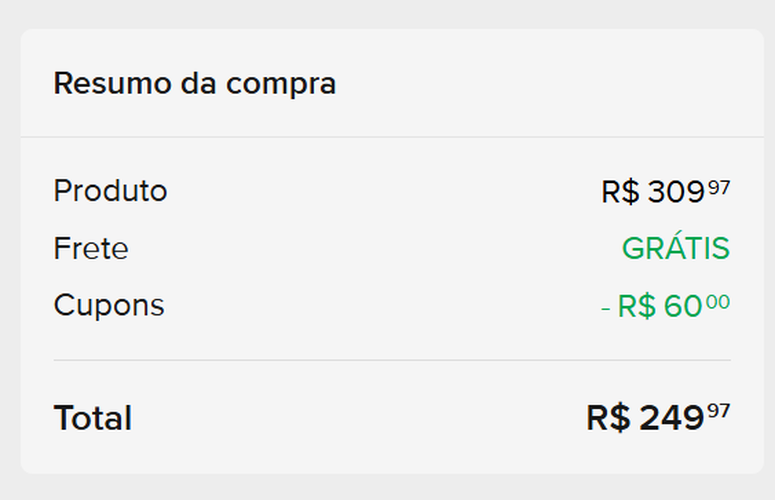Click the minus sign before coupon discount
Viewport: 775px width, 500px height.
pyautogui.click(x=605, y=308)
